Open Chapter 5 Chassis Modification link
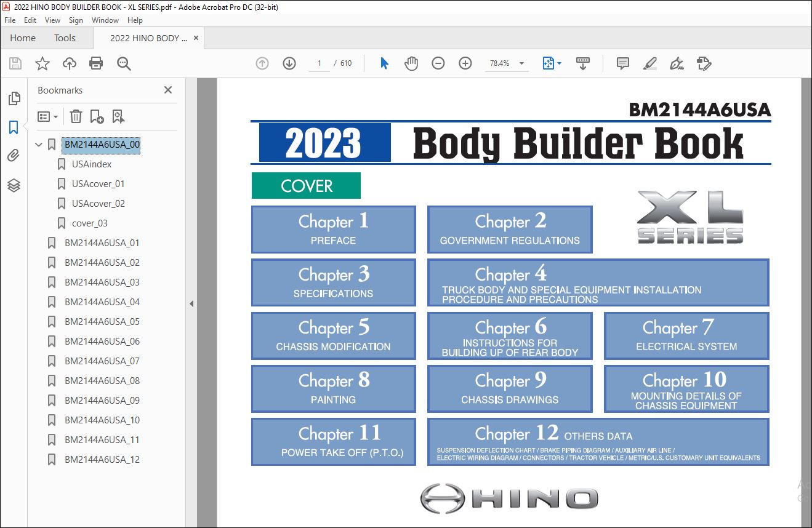This screenshot has height=528, width=812. [334, 336]
